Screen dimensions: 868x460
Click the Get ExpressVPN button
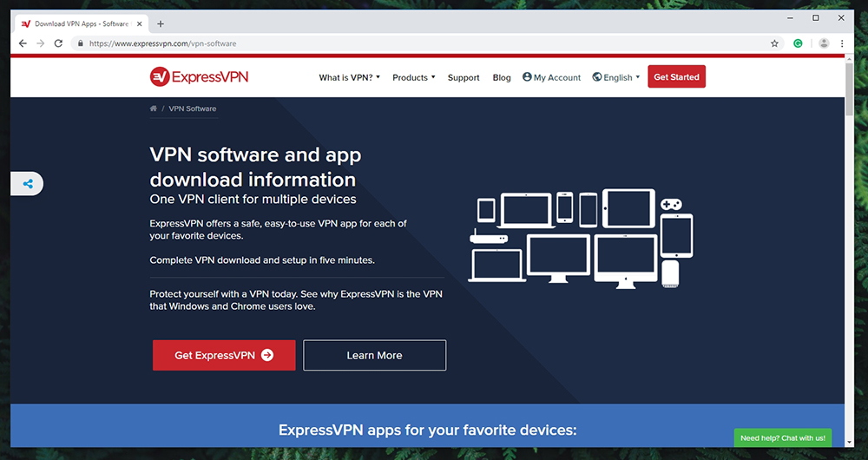pos(224,355)
